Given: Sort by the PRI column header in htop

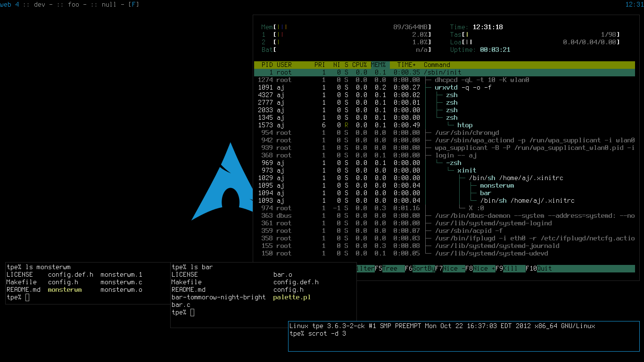Looking at the screenshot, I should point(320,65).
